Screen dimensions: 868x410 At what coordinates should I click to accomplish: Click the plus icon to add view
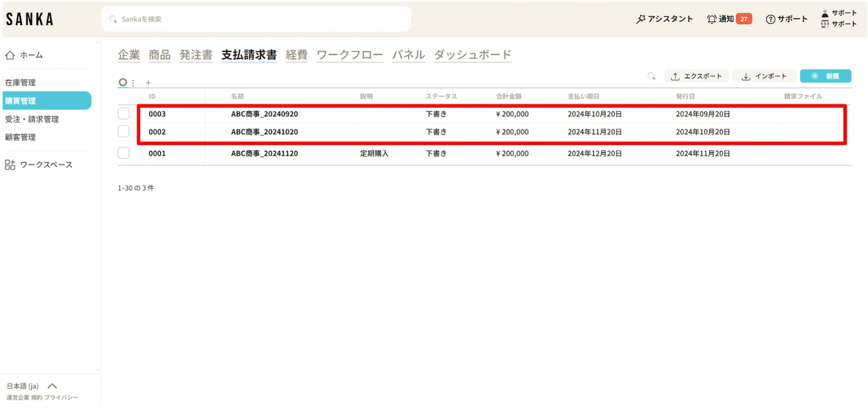(148, 83)
